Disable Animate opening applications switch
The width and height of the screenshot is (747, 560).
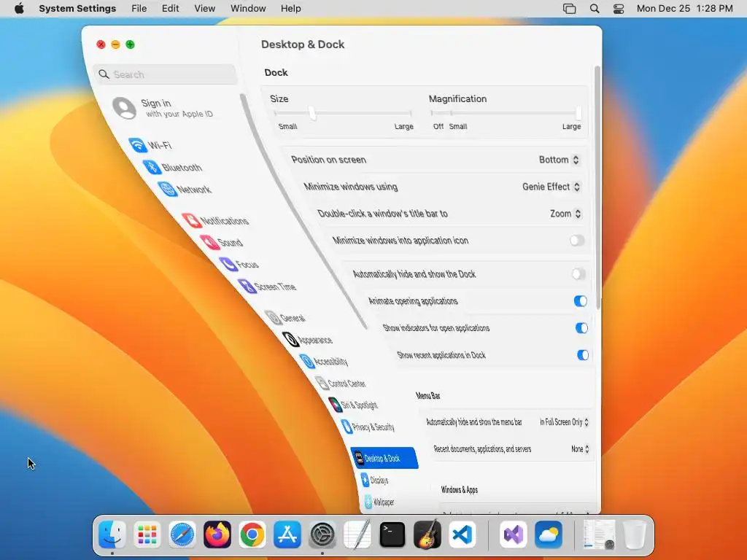(580, 301)
